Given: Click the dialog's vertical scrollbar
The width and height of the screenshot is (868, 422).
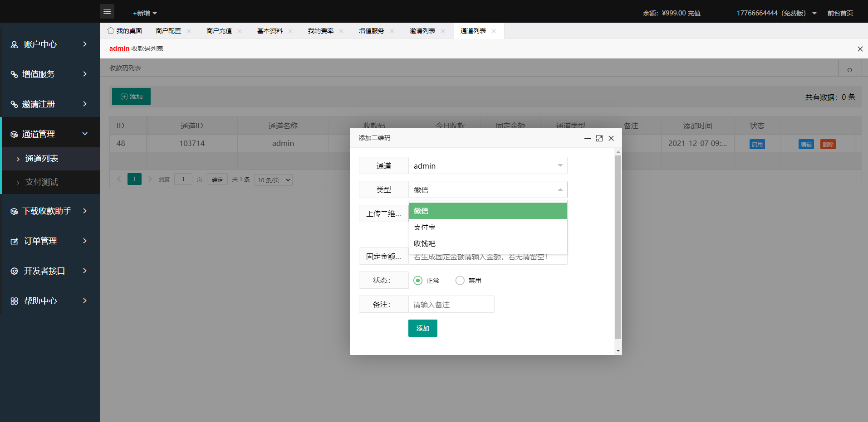Looking at the screenshot, I should click(x=618, y=247).
